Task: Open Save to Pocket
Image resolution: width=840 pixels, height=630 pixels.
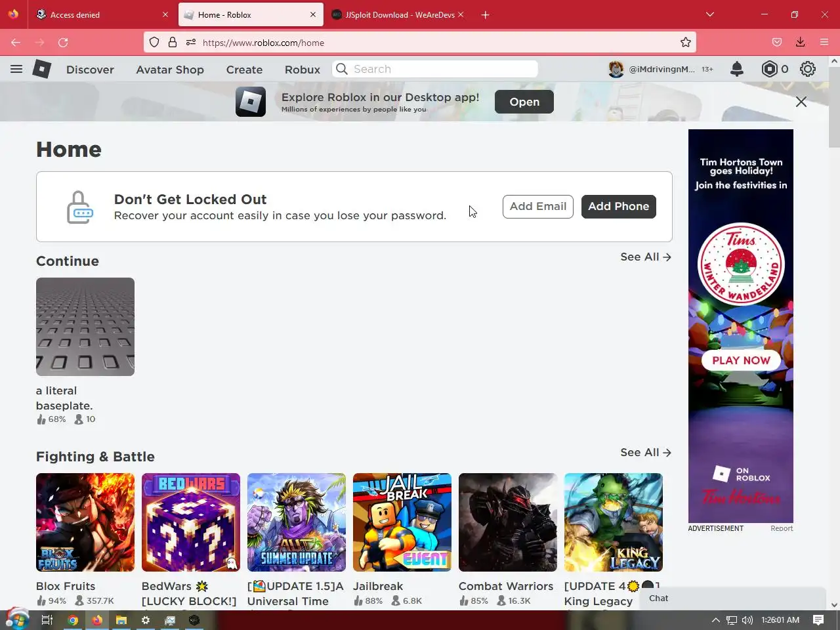Action: [777, 43]
